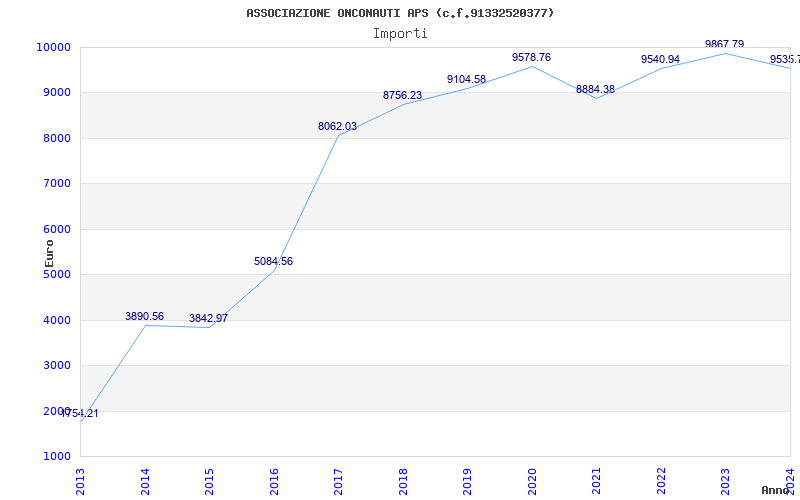Click the 2013 year axis label
This screenshot has width=800, height=500.
pos(80,481)
